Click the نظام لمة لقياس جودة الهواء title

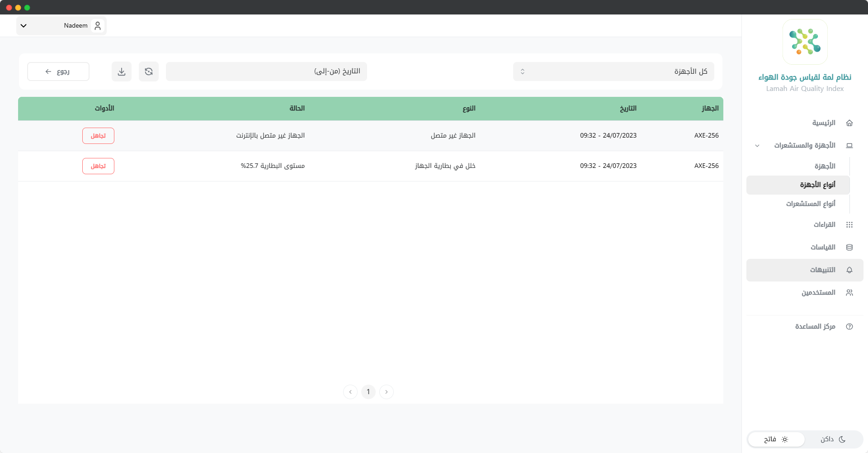(805, 77)
